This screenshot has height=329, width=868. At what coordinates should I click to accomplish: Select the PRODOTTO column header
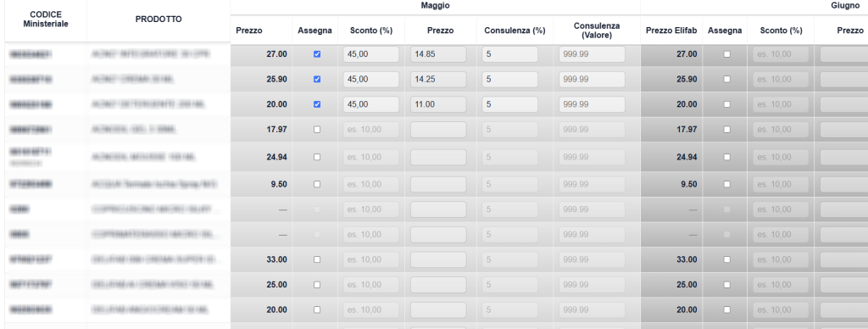point(159,20)
